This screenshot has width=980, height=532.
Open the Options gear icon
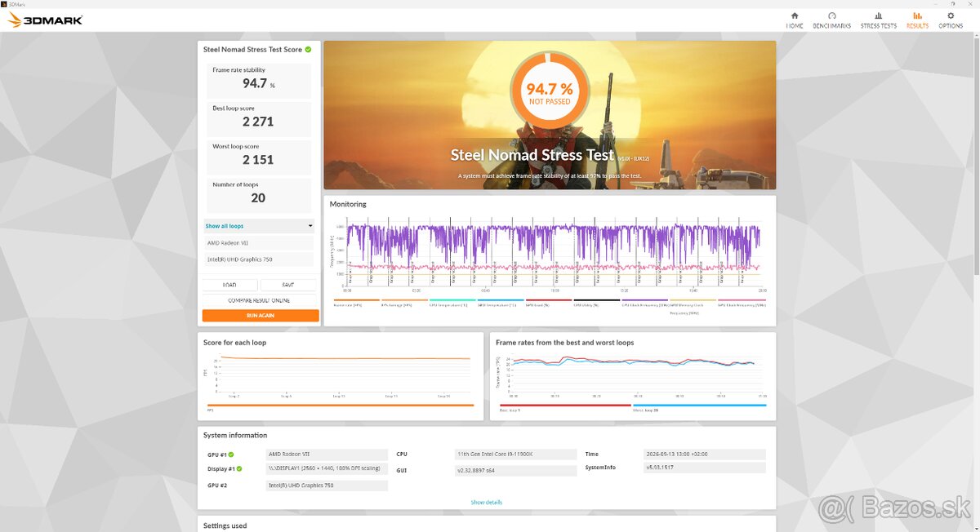tap(951, 16)
